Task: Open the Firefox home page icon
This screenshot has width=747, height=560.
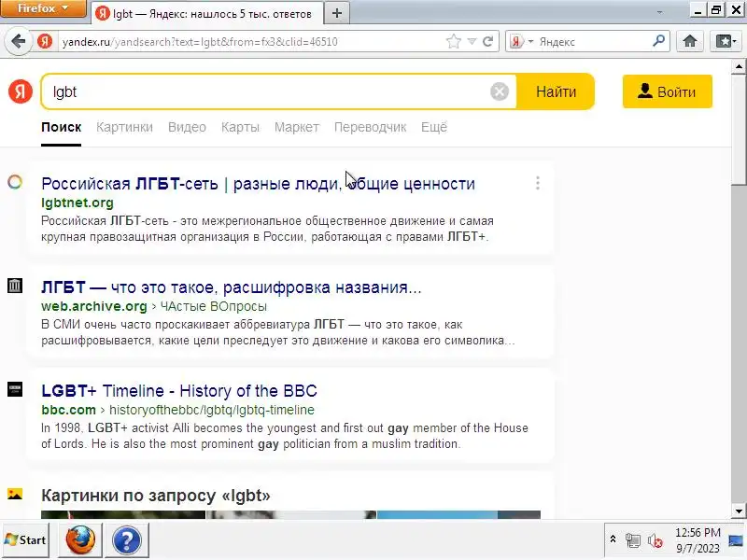Action: pos(690,41)
